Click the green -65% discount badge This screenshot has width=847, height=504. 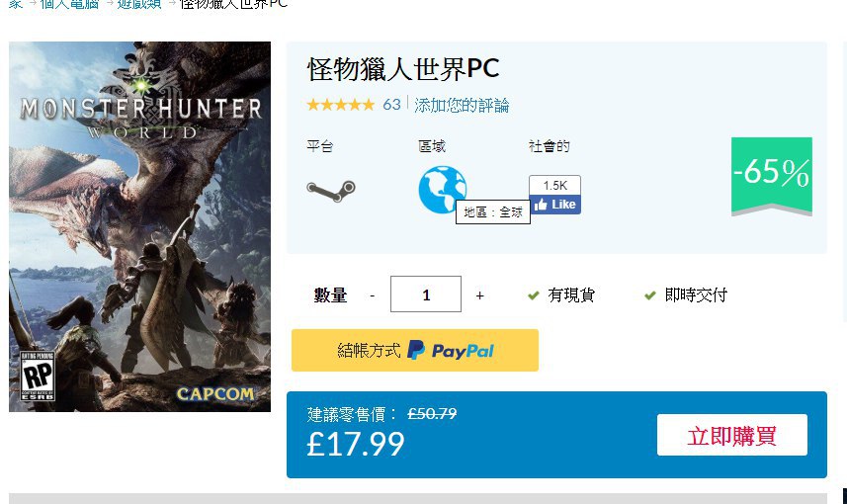771,176
